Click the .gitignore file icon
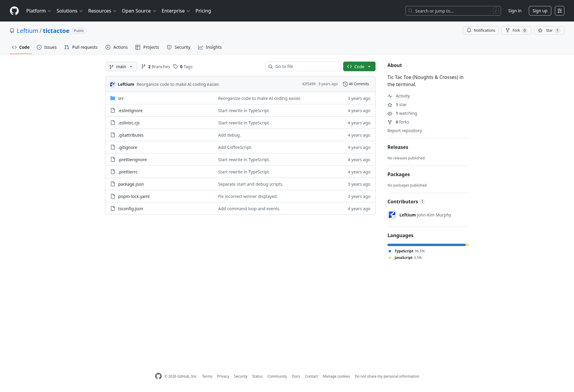 point(113,147)
